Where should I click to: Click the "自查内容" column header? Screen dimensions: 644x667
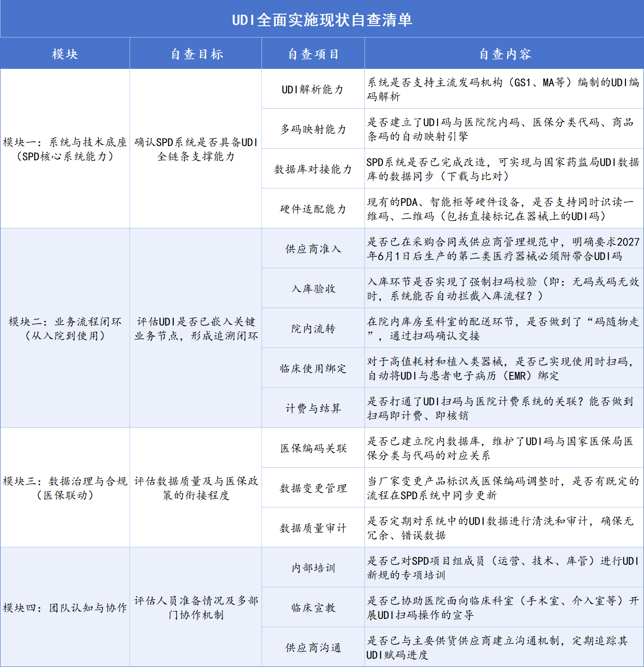(504, 54)
